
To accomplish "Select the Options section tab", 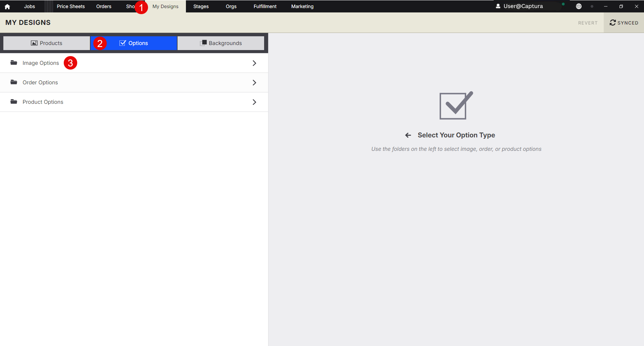I will (134, 43).
